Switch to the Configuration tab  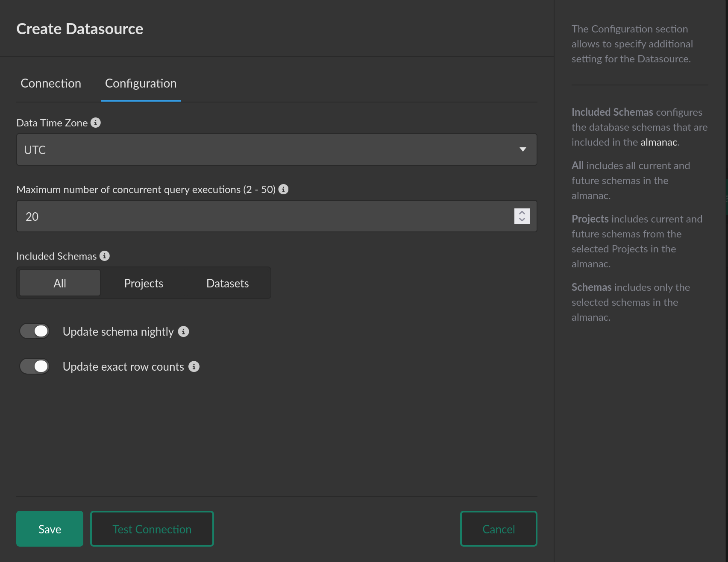(x=141, y=83)
